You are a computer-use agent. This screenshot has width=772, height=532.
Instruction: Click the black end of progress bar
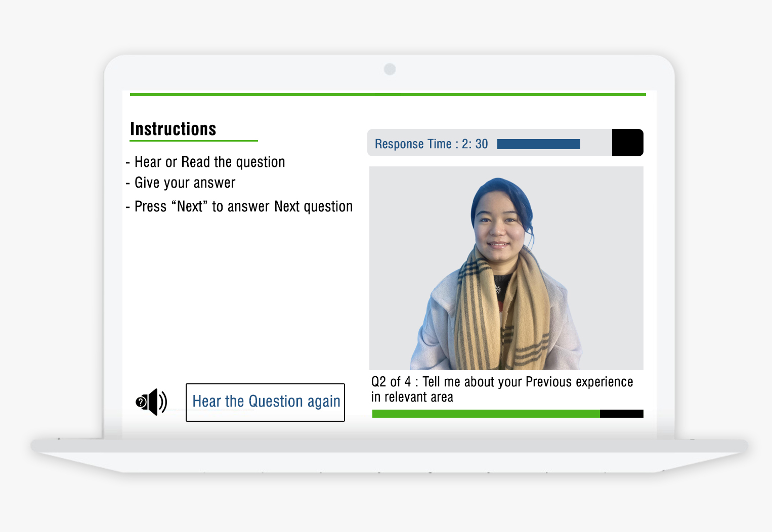click(622, 414)
